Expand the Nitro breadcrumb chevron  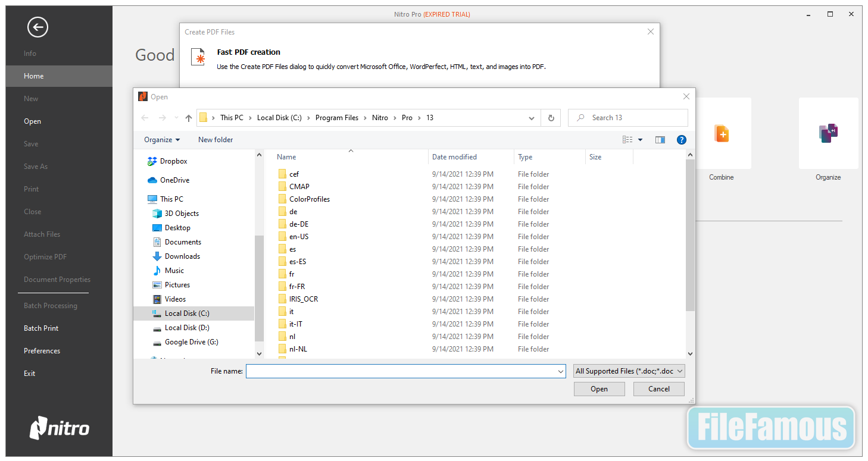pos(395,118)
